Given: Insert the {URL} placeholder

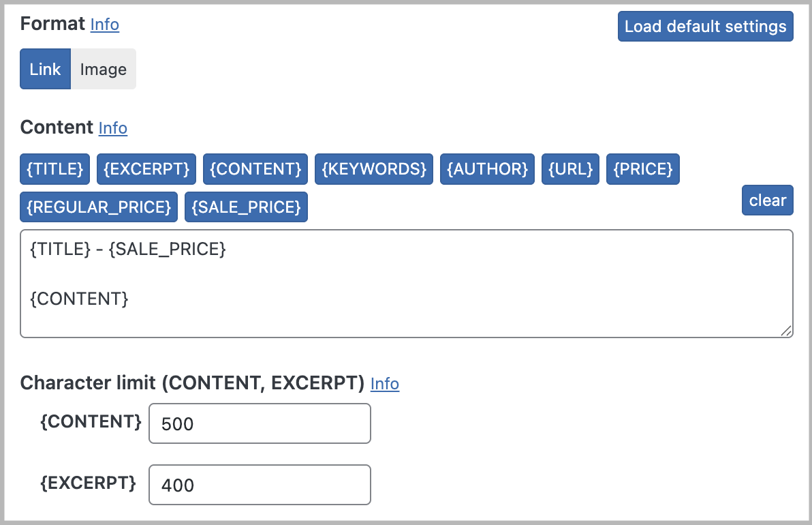Looking at the screenshot, I should 570,169.
